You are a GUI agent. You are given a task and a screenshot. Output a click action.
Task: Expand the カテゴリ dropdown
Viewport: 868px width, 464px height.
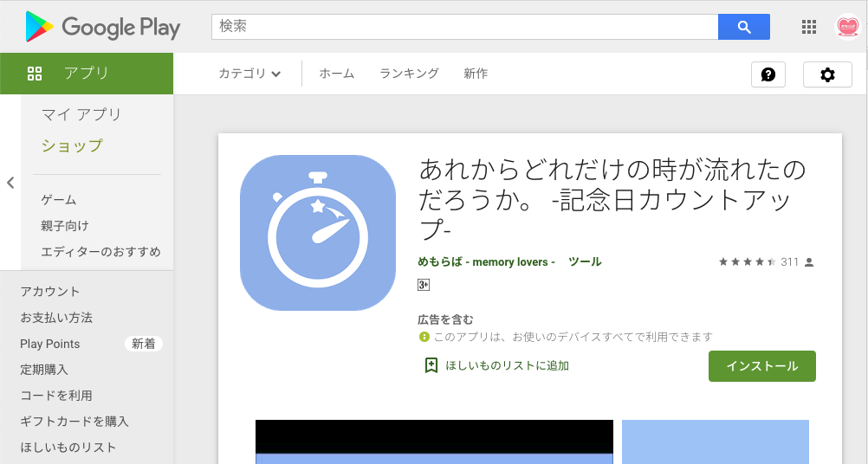[x=249, y=74]
